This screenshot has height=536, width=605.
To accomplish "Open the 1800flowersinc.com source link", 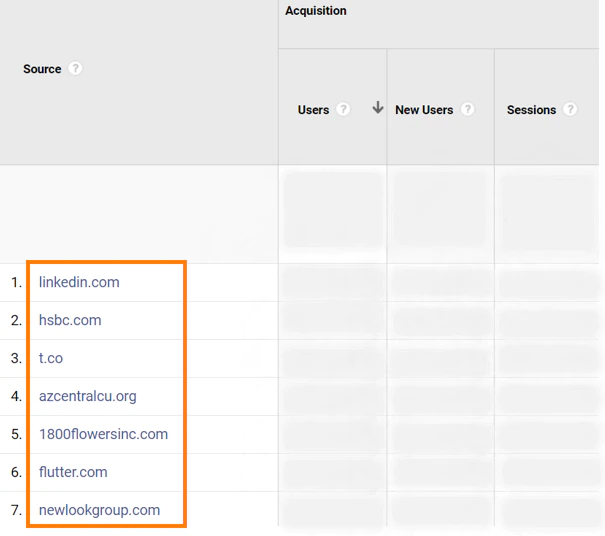I will pyautogui.click(x=103, y=434).
